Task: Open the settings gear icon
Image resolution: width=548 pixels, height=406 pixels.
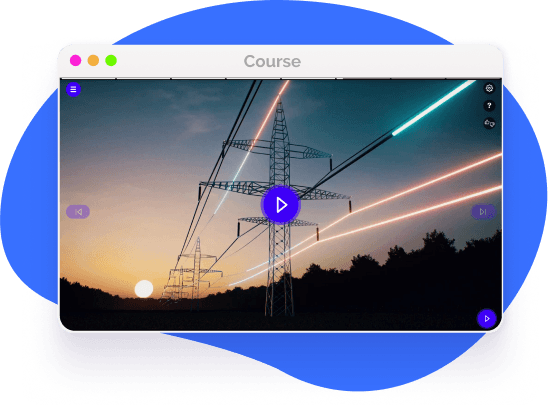Action: point(489,88)
